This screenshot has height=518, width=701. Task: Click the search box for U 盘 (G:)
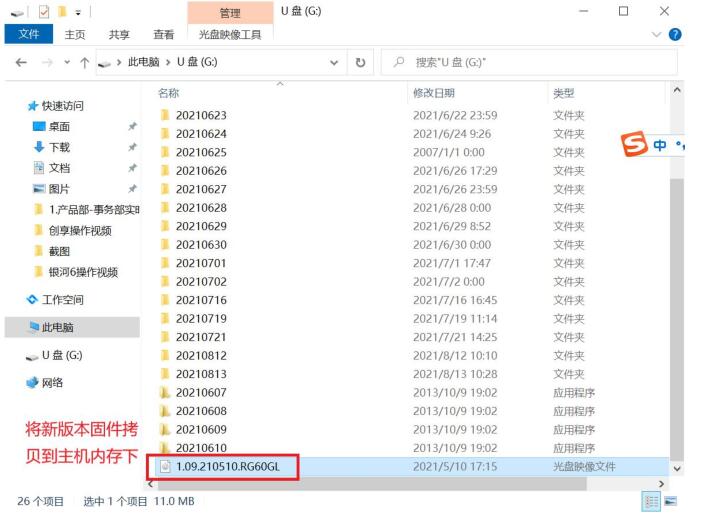coord(530,63)
